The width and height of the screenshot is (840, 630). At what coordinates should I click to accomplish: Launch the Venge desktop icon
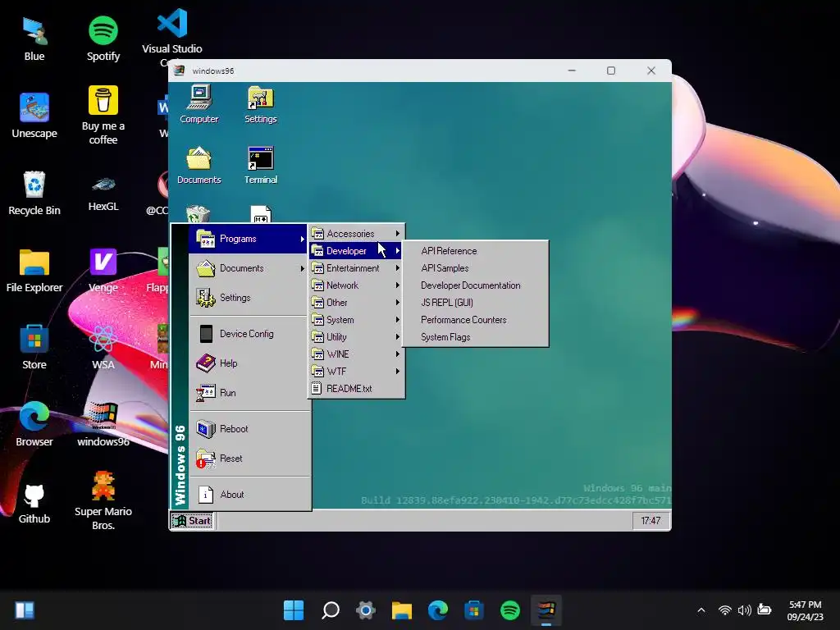click(103, 271)
